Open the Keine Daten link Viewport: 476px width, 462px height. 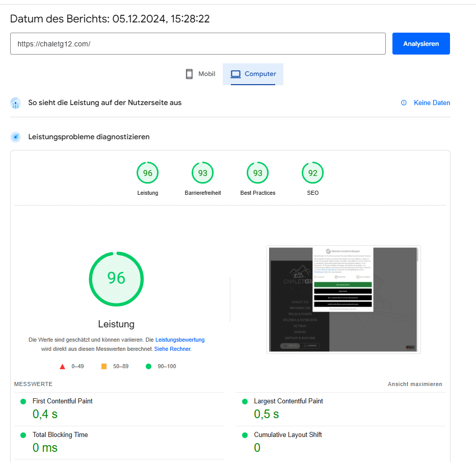click(432, 102)
